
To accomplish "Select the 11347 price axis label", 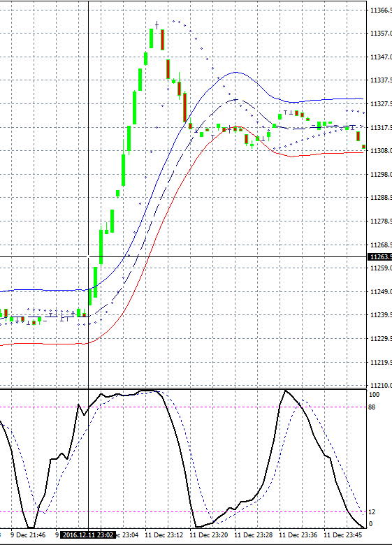I will tap(381, 57).
